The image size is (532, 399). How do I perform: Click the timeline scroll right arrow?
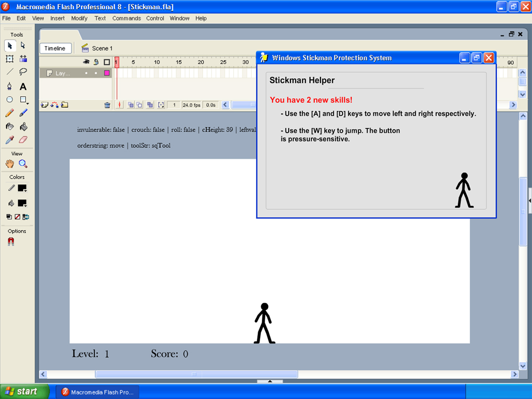click(513, 105)
